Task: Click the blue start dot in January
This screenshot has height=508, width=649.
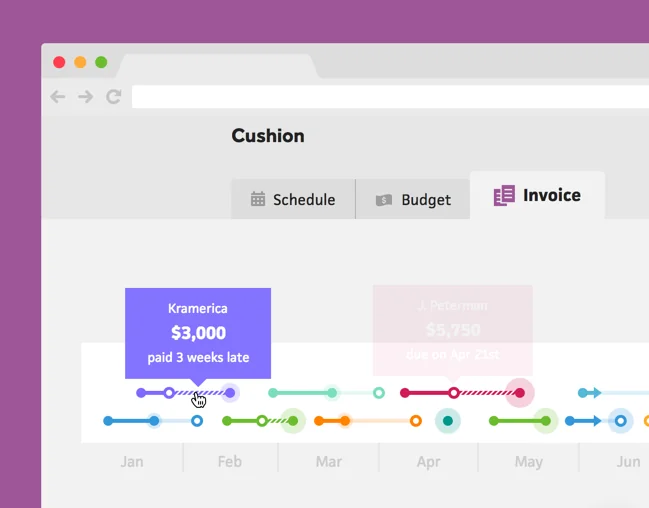Action: [108, 421]
